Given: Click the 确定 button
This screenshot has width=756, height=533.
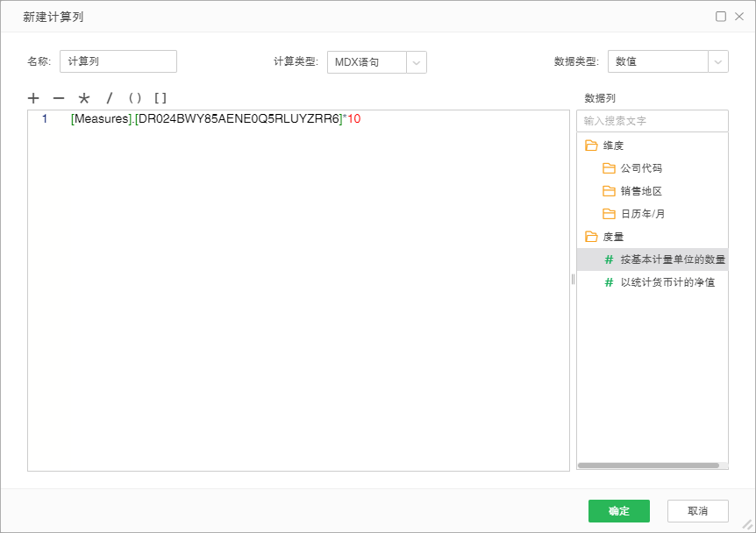Looking at the screenshot, I should tap(618, 511).
